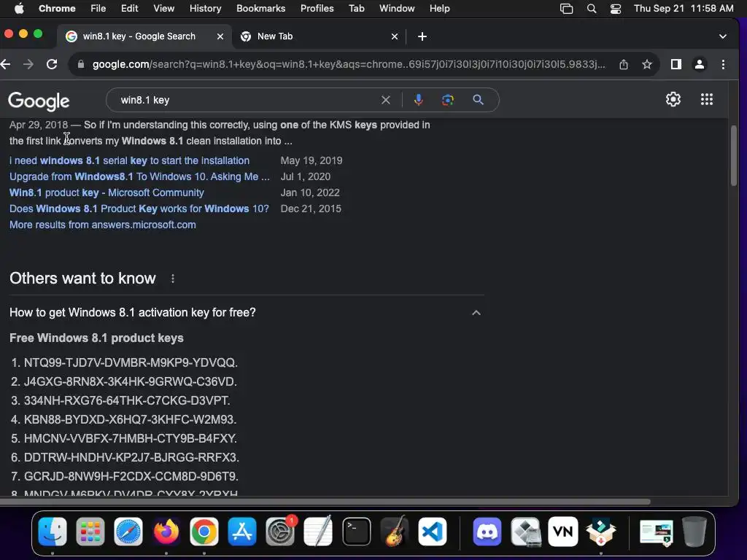747x560 pixels.
Task: Launch Safari from the dock
Action: click(128, 532)
